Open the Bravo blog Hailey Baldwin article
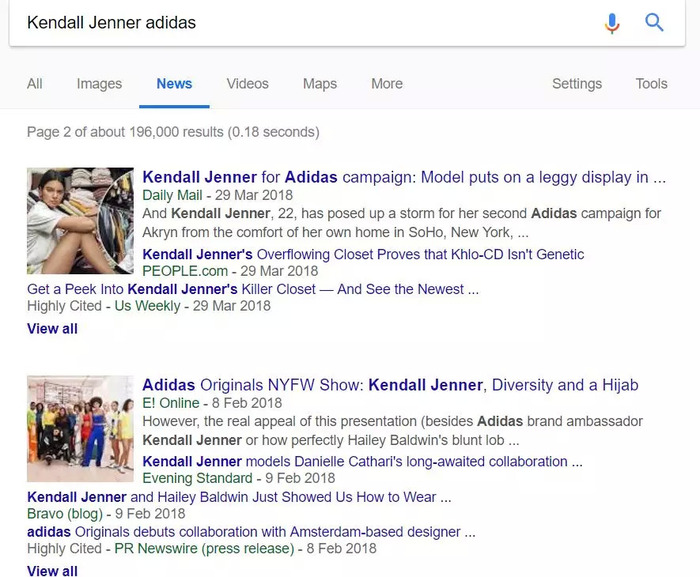700x577 pixels. click(x=239, y=497)
